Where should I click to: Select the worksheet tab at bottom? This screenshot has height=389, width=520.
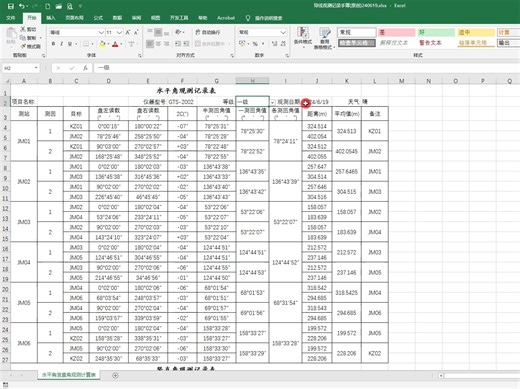(69, 375)
